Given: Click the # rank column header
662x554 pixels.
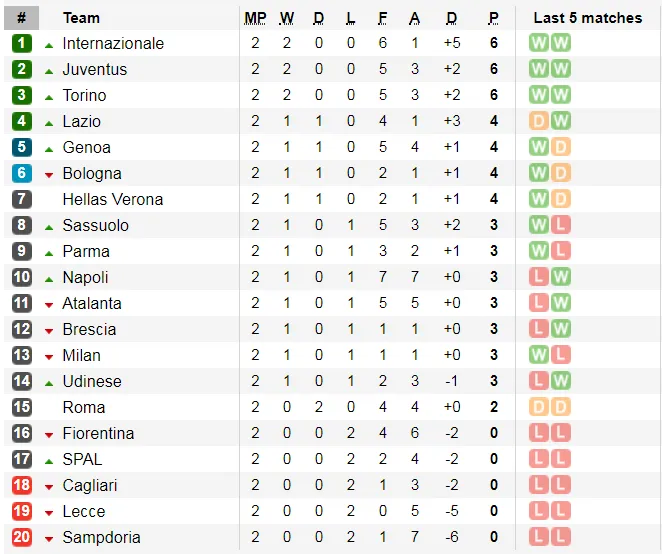Looking at the screenshot, I should click(22, 18).
